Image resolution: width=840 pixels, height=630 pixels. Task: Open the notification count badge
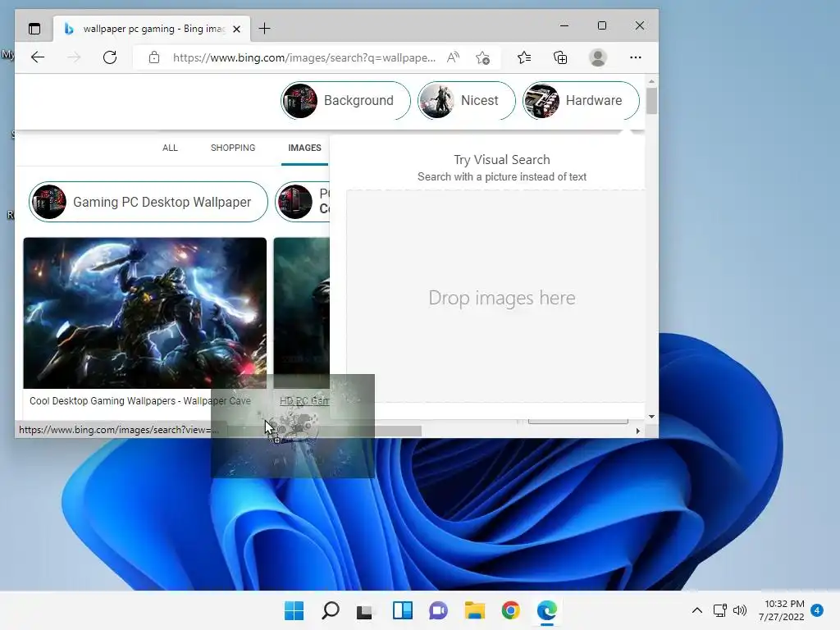817,610
